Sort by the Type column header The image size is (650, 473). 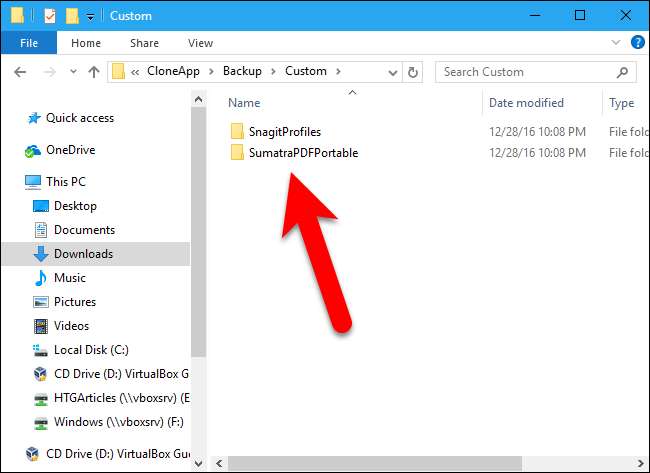click(621, 103)
